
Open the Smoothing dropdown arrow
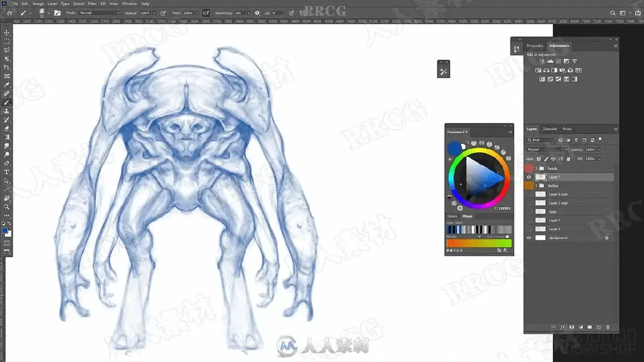pyautogui.click(x=248, y=12)
